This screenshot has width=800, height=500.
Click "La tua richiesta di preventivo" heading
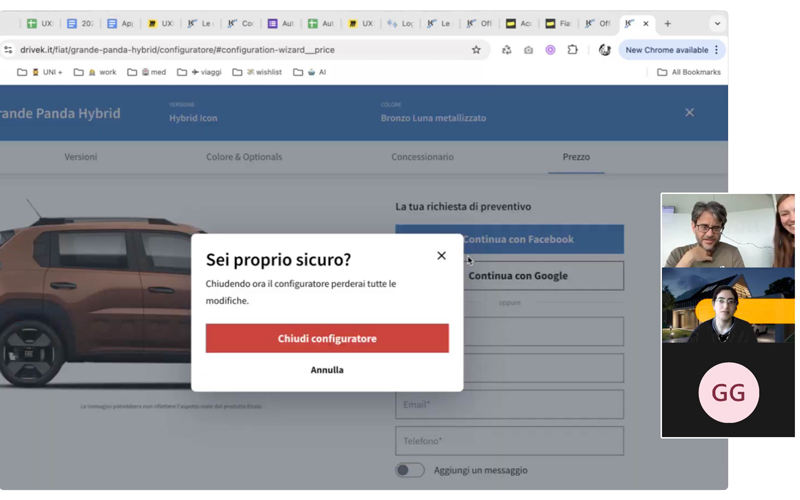[x=463, y=207]
